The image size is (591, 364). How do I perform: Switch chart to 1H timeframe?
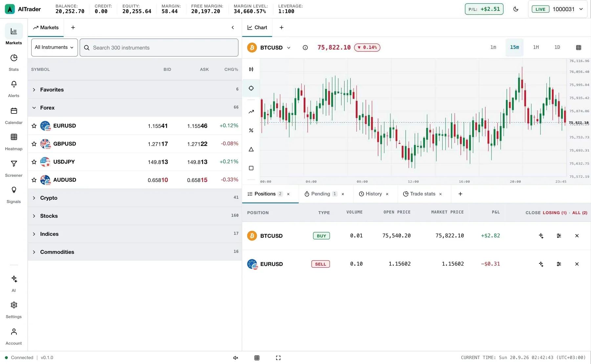pos(536,47)
